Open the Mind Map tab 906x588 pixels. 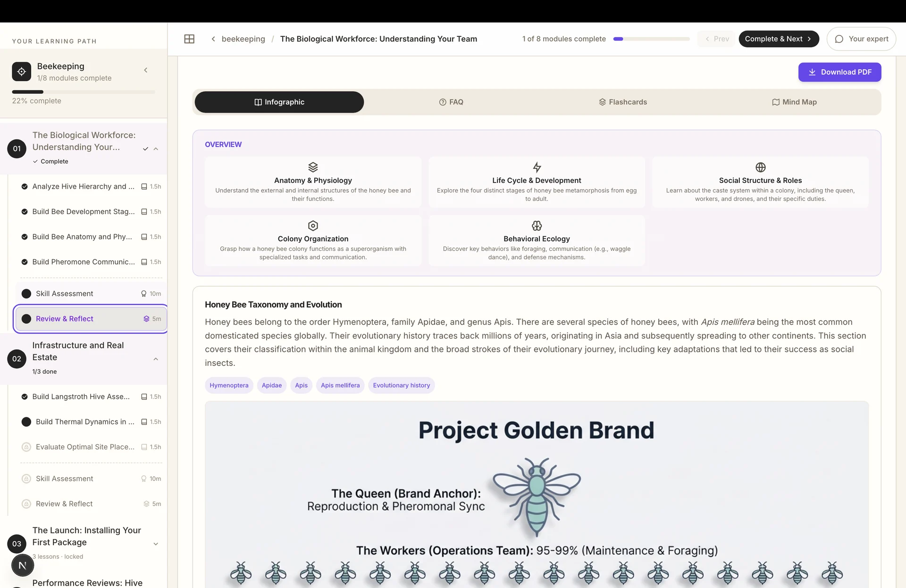794,102
